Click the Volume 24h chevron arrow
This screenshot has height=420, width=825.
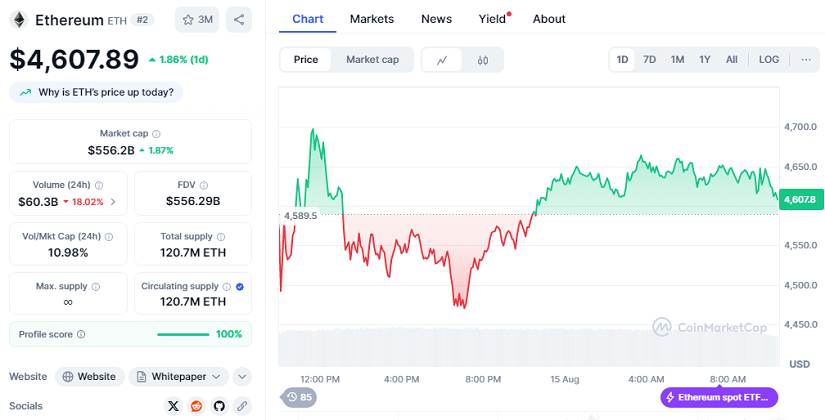[x=113, y=202]
